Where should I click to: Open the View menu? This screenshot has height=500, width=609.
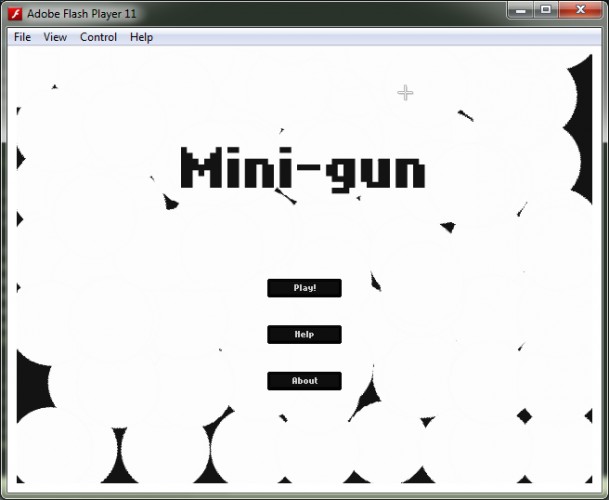(x=55, y=37)
